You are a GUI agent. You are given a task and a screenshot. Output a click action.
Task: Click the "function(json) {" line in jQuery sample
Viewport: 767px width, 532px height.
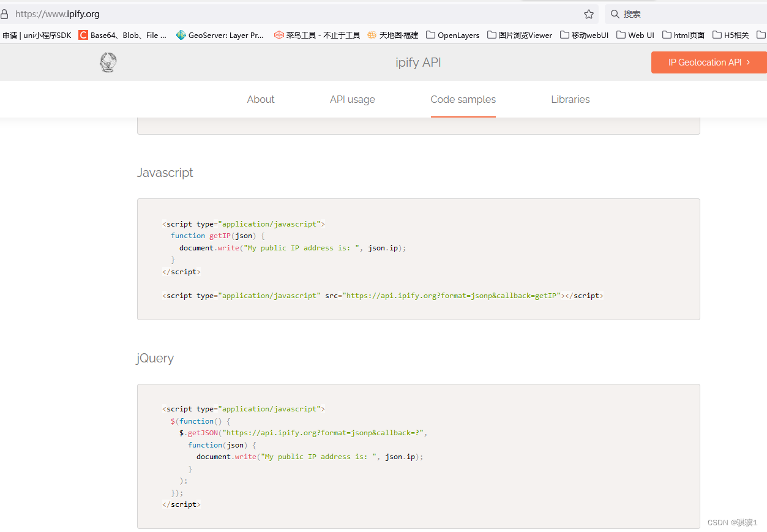pyautogui.click(x=222, y=445)
